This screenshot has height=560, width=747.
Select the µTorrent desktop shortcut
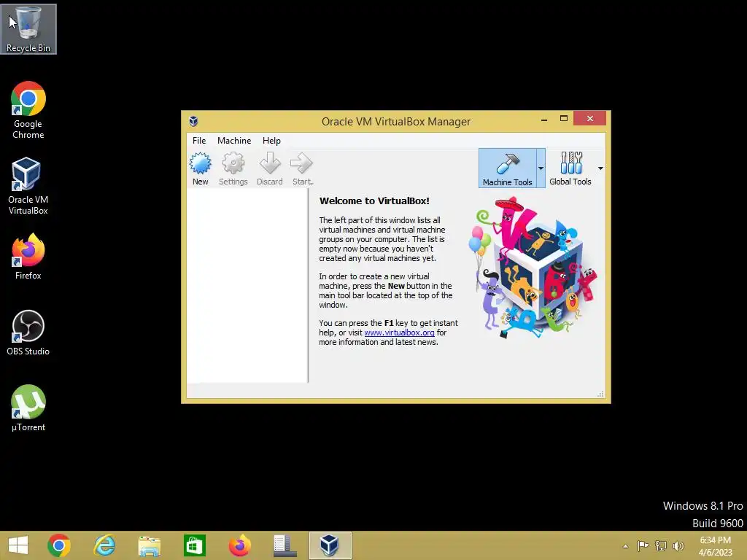pos(28,408)
